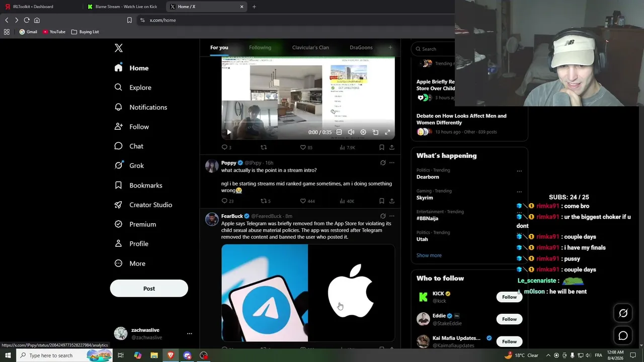
Task: Open Notifications in the sidebar
Action: [x=141, y=107]
